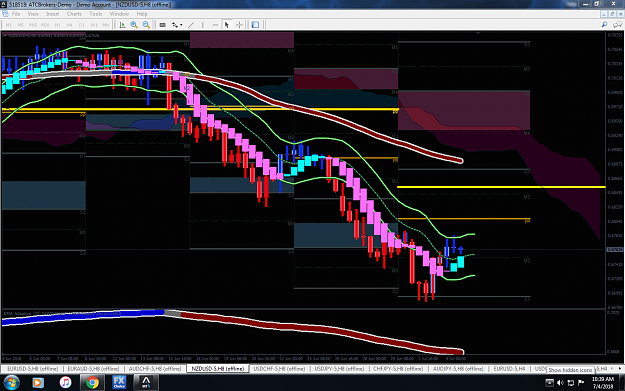Switch to M5 timeframe
The width and height of the screenshot is (625, 391).
coord(20,25)
